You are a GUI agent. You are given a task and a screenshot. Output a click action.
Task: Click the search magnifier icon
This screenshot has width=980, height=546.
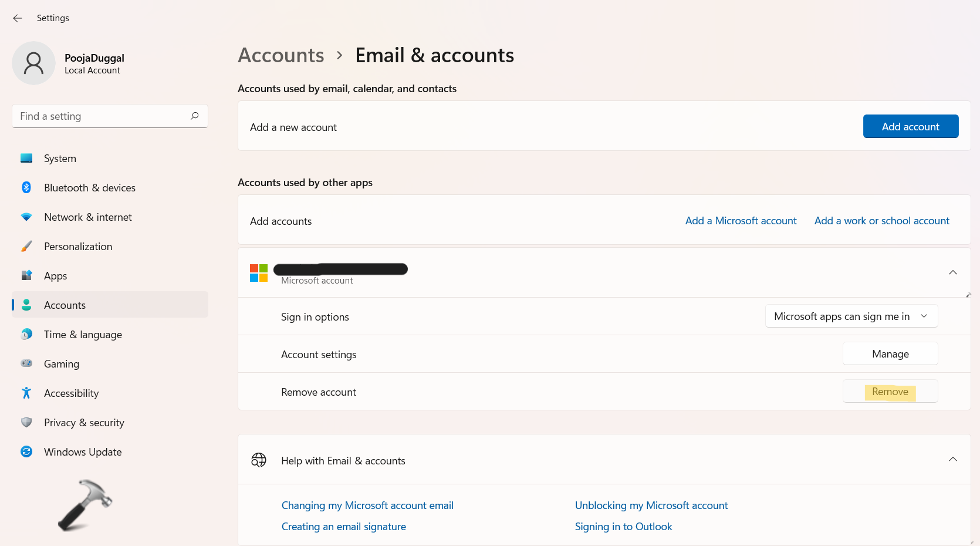tap(194, 116)
